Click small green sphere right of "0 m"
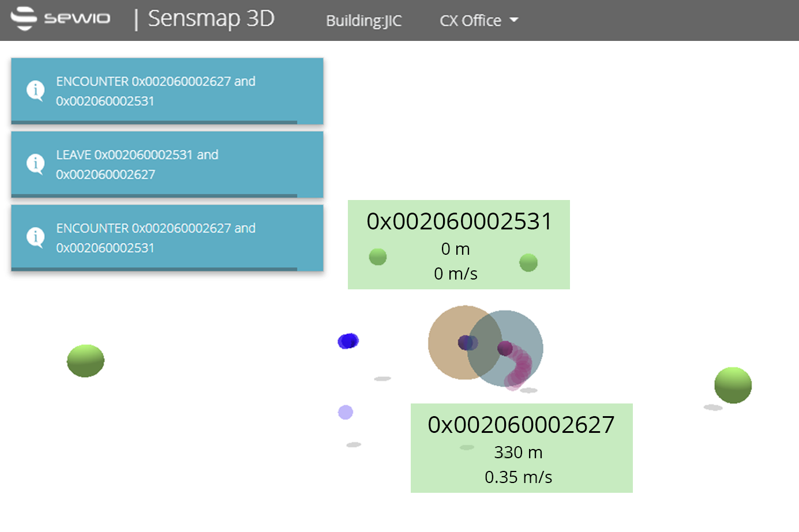 pyautogui.click(x=528, y=263)
